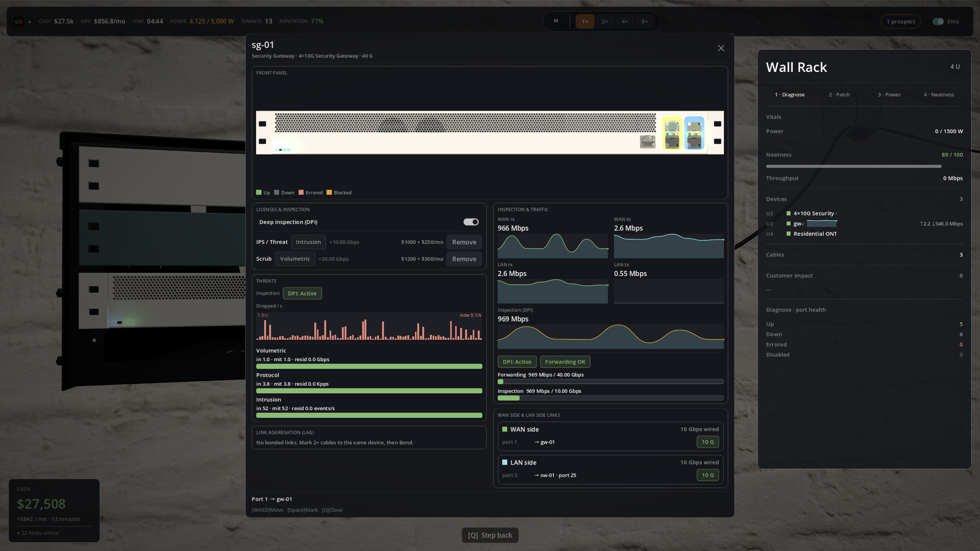980x551 pixels.
Task: Select the 1× speed button
Action: [x=585, y=21]
